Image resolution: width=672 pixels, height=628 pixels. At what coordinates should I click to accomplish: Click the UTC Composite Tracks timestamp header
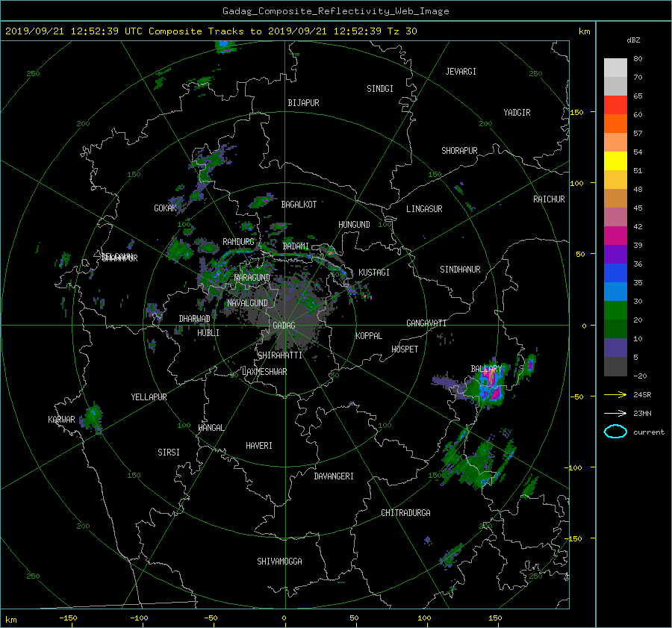click(211, 31)
